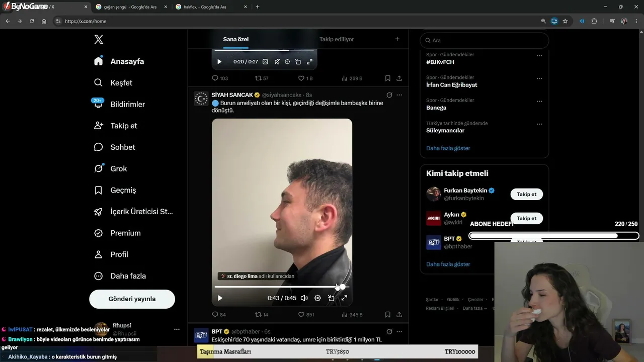
Task: Seek the nose surgery video progress bar
Action: tap(282, 287)
